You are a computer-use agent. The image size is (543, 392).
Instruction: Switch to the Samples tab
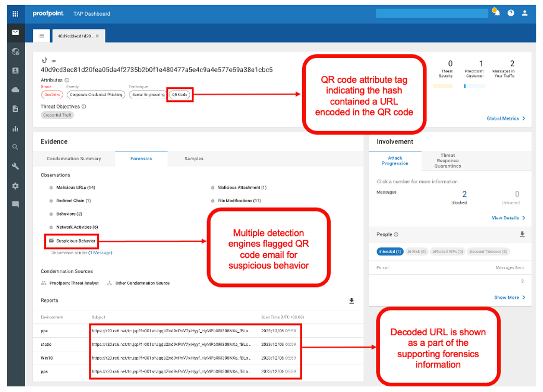click(194, 159)
